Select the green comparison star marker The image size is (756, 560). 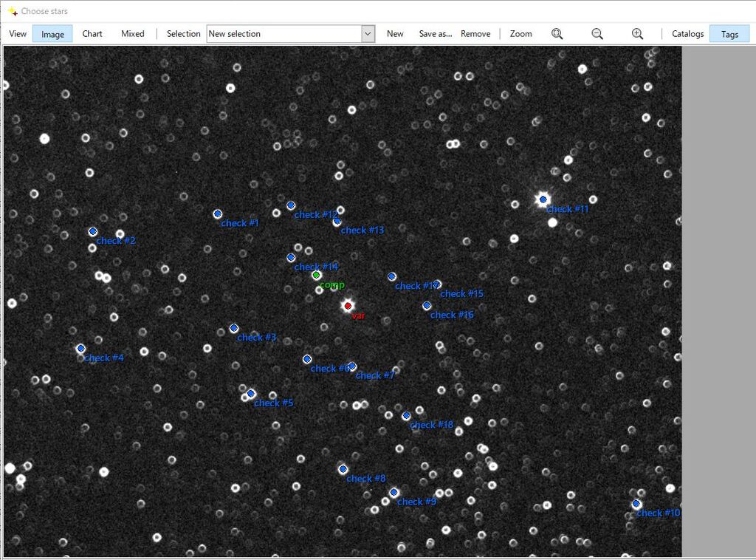[316, 276]
